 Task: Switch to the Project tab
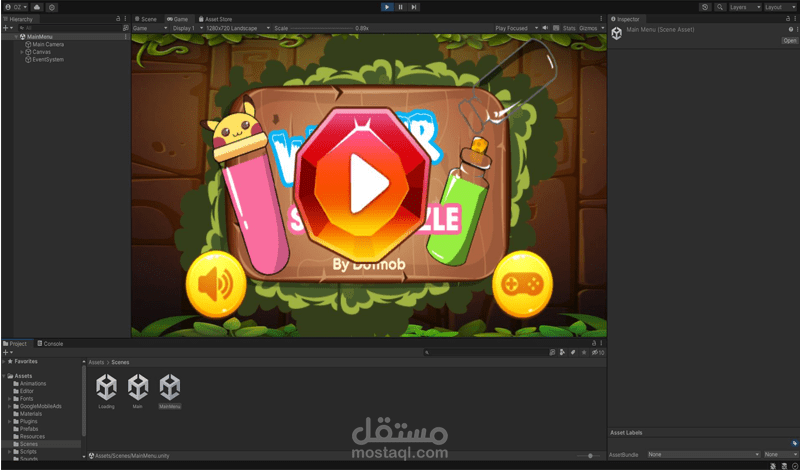point(15,343)
